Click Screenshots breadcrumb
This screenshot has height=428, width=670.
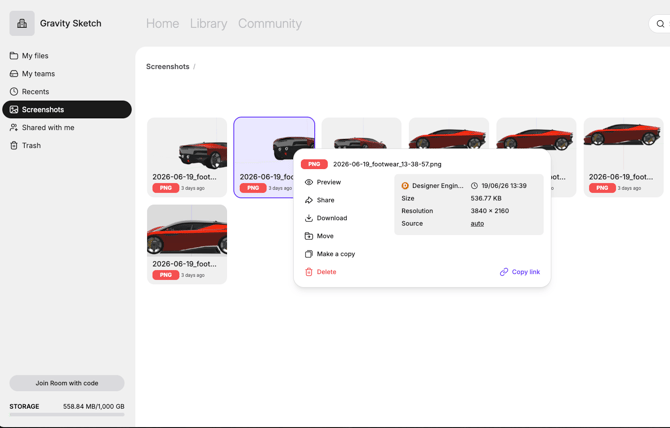coord(168,67)
